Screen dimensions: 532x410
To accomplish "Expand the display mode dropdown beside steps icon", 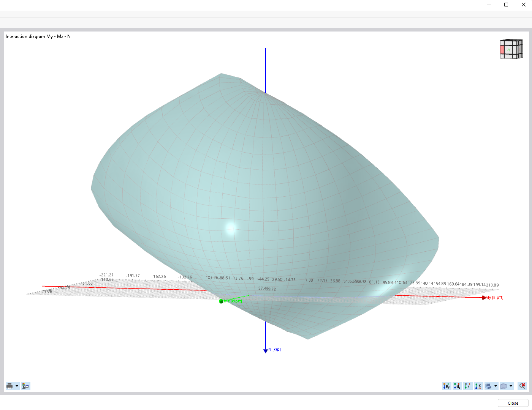I will (x=496, y=386).
